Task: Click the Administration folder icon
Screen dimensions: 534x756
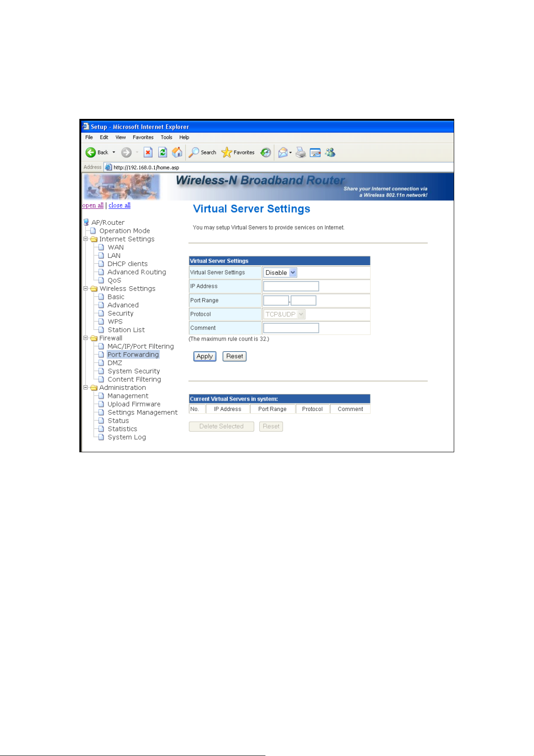Action: pos(94,388)
